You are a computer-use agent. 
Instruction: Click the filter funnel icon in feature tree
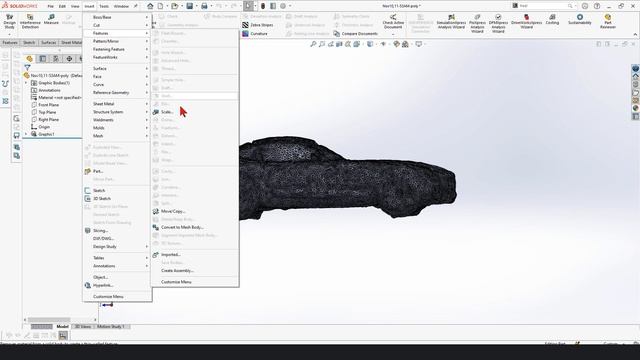[x=27, y=67]
